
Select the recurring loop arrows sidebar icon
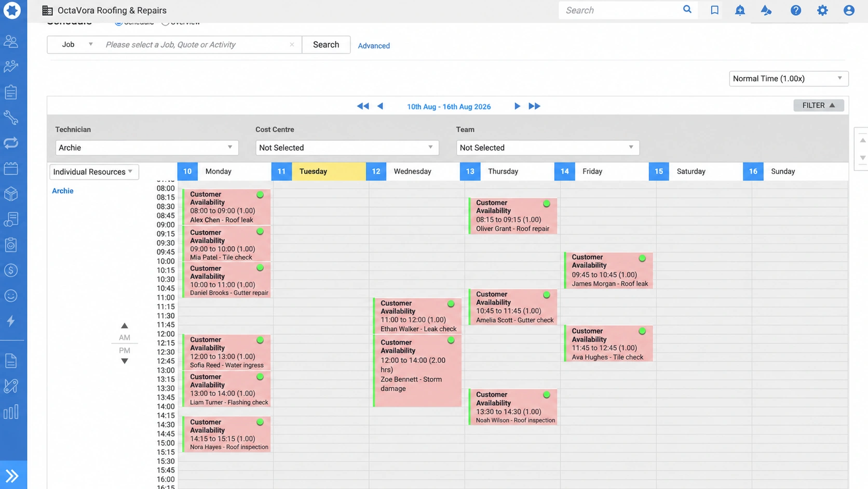point(11,143)
